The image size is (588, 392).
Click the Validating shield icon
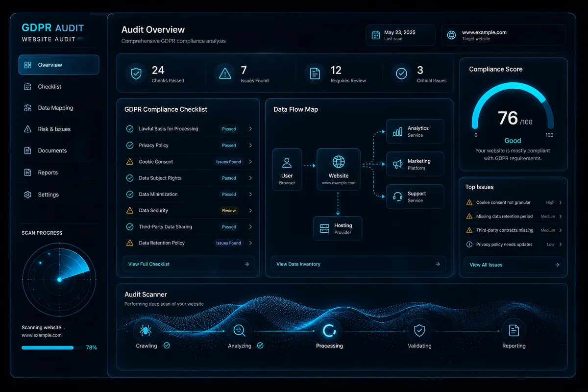pyautogui.click(x=419, y=331)
